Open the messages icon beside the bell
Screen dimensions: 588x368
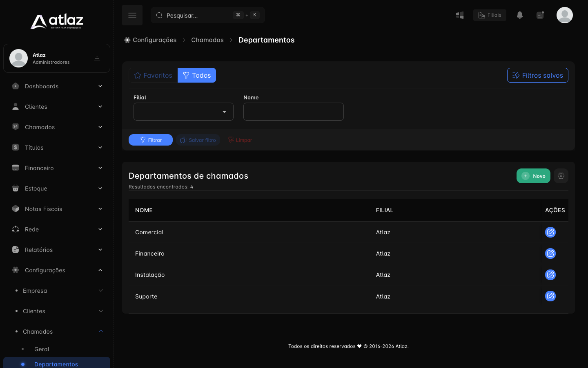pyautogui.click(x=540, y=15)
